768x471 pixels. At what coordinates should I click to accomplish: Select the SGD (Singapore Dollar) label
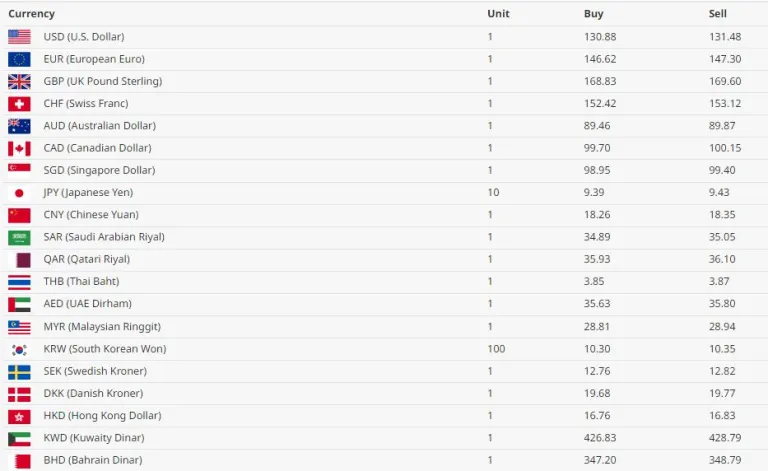99,170
